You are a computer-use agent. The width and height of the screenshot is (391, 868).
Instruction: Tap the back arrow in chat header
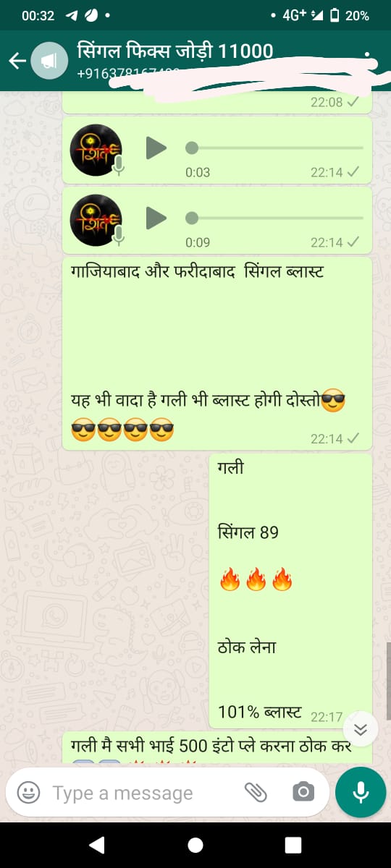pos(17,61)
